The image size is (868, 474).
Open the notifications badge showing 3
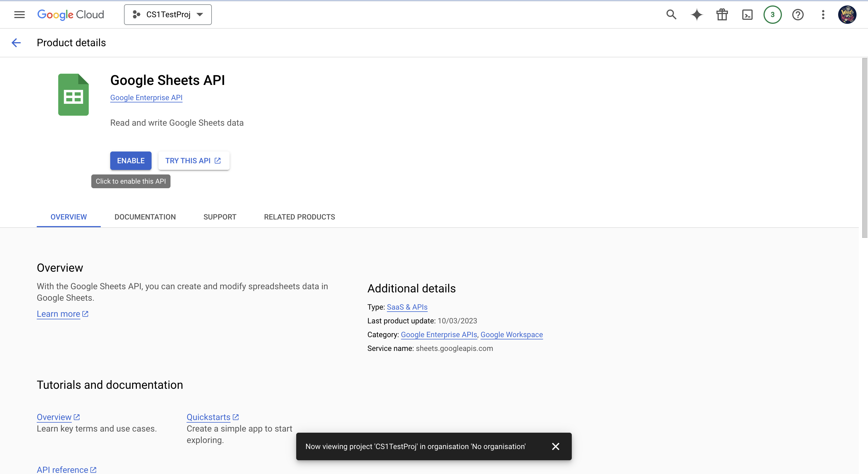click(x=772, y=14)
